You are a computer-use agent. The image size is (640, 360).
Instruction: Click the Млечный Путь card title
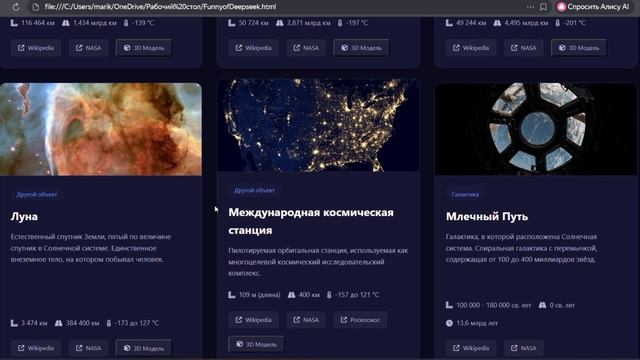coord(487,216)
